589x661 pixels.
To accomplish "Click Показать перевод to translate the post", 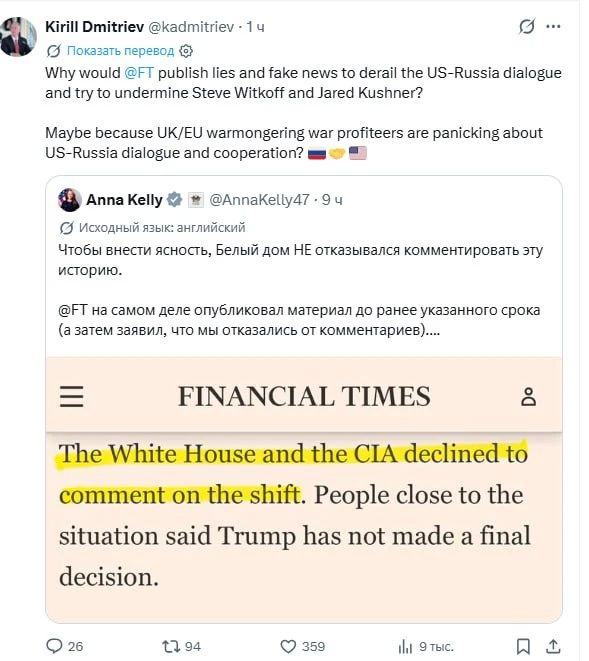I will pos(120,51).
